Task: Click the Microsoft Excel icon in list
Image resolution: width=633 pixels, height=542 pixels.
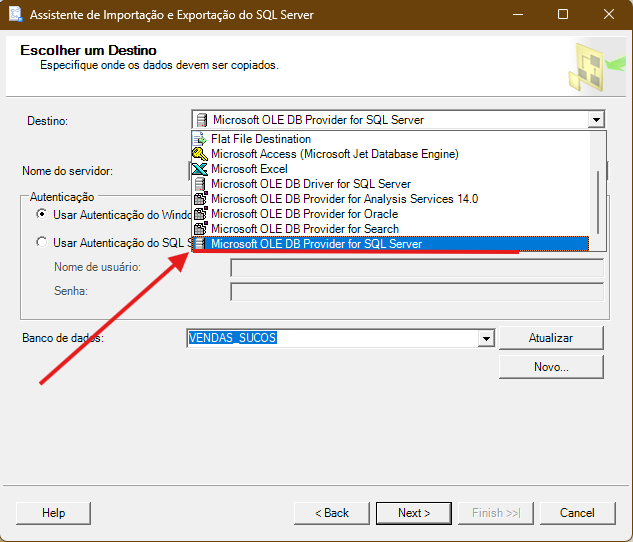Action: tap(200, 169)
